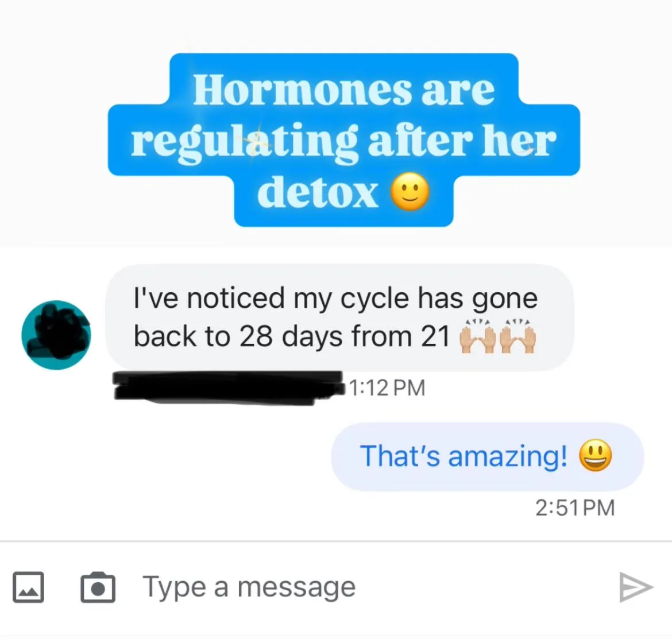Select the message about cycle going back to 28 days

tap(339, 317)
